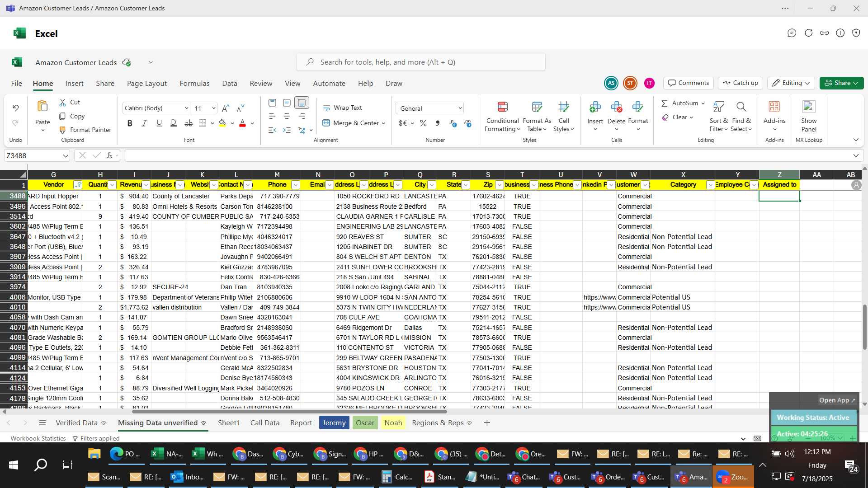This screenshot has width=868, height=488.
Task: Click the Undo arrow icon
Action: coord(15,108)
